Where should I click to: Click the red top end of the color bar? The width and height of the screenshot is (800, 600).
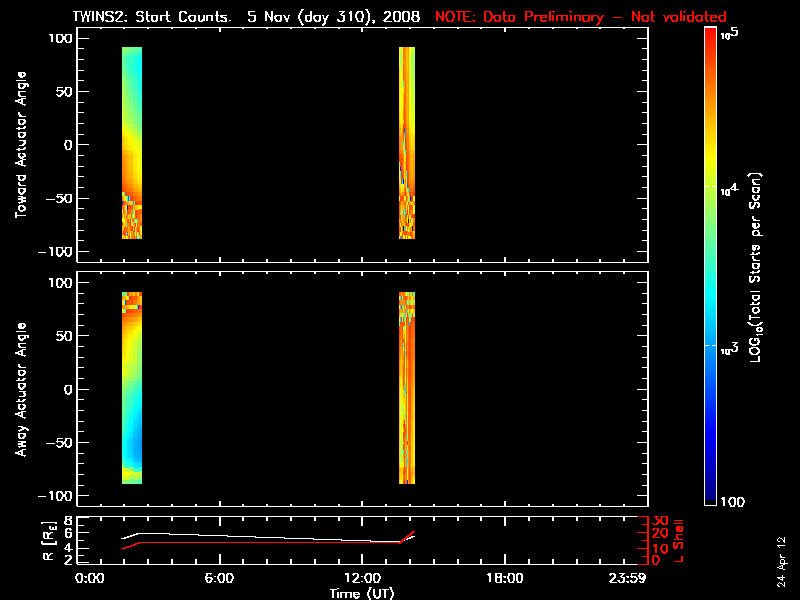point(710,36)
